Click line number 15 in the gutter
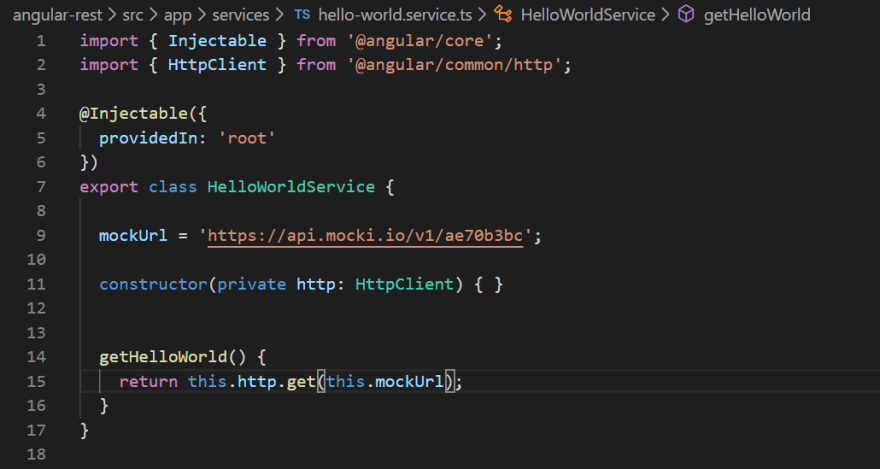 click(x=36, y=381)
